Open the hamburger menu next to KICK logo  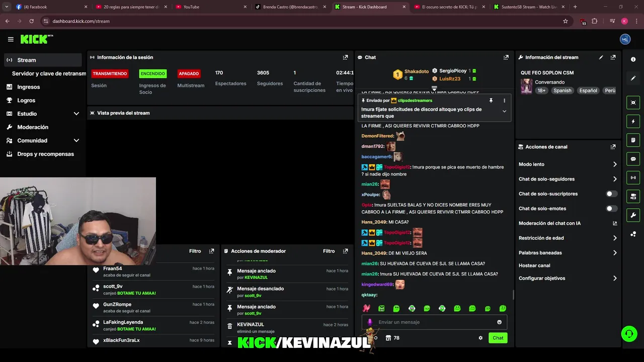tap(11, 39)
